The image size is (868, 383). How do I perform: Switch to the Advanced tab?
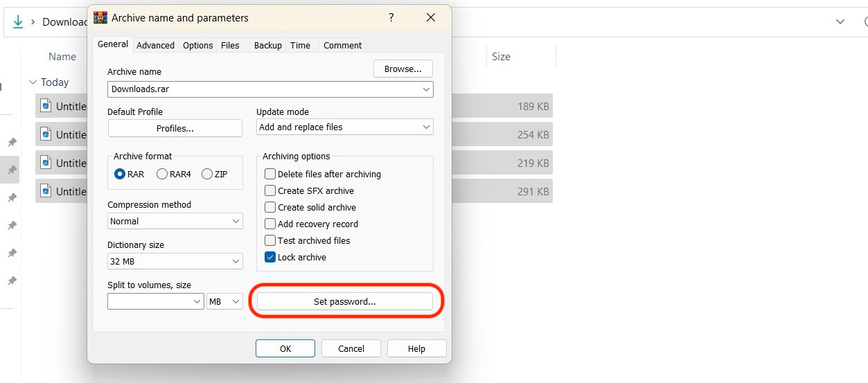[x=155, y=45]
